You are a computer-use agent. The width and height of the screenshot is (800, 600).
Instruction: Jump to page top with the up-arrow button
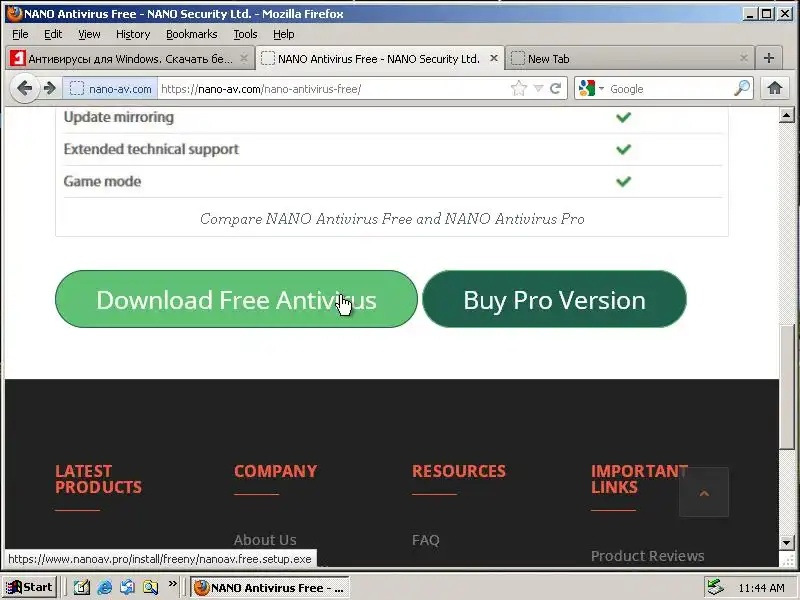click(704, 493)
